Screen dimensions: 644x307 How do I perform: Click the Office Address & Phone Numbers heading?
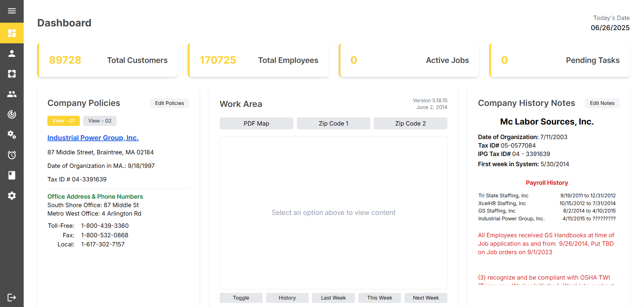pyautogui.click(x=95, y=197)
